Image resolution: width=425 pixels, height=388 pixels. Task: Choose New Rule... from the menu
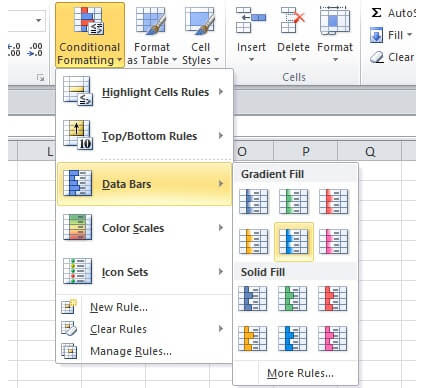pos(119,307)
